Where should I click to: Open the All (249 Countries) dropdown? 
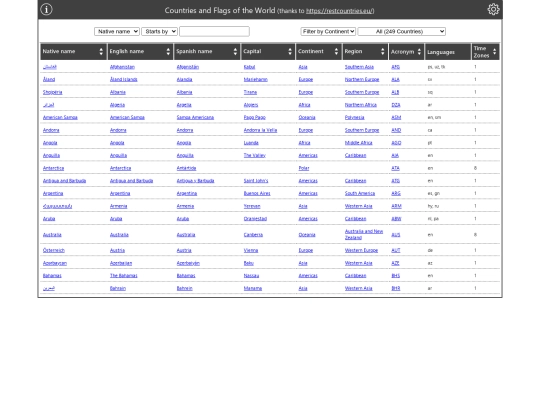pos(402,31)
